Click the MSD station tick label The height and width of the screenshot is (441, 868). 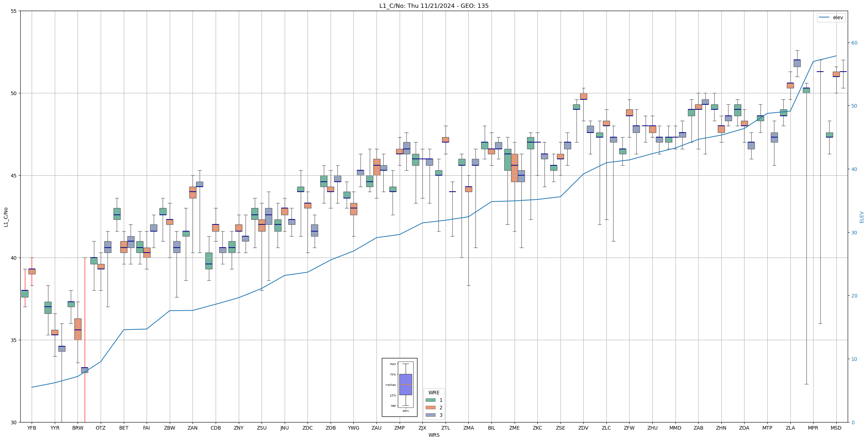836,428
